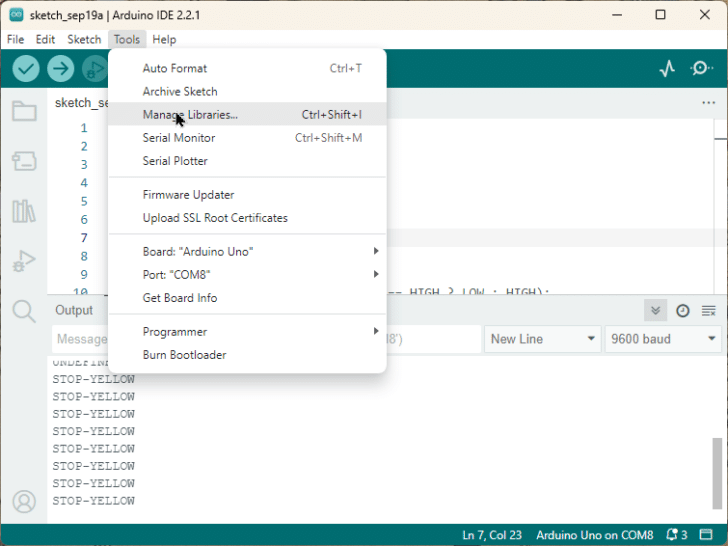Viewport: 728px width, 546px height.
Task: Open Serial Plotter from the top-right toolbar
Action: (x=667, y=68)
